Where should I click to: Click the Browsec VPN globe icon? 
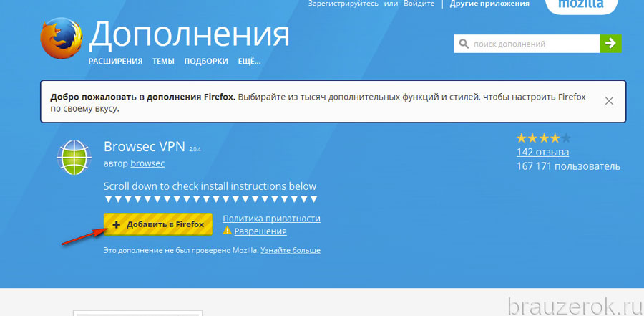click(74, 158)
